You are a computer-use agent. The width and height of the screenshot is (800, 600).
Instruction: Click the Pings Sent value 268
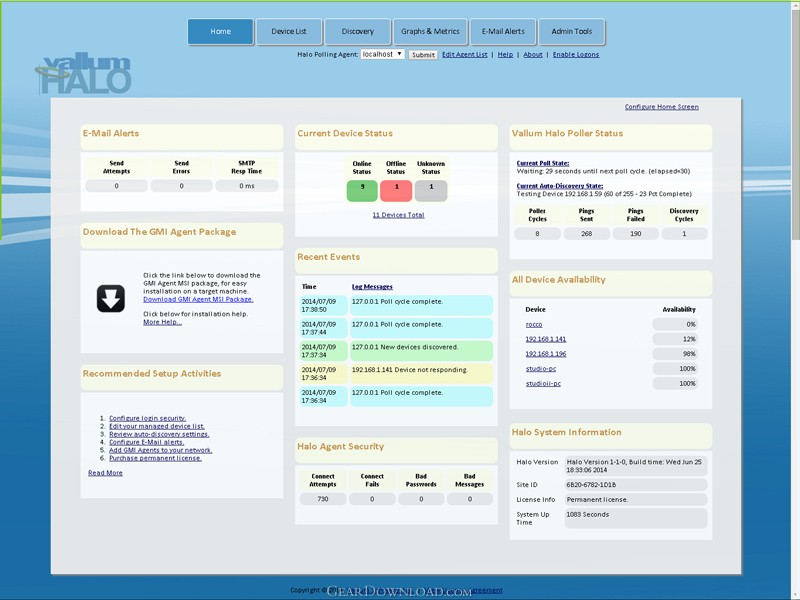(x=587, y=234)
